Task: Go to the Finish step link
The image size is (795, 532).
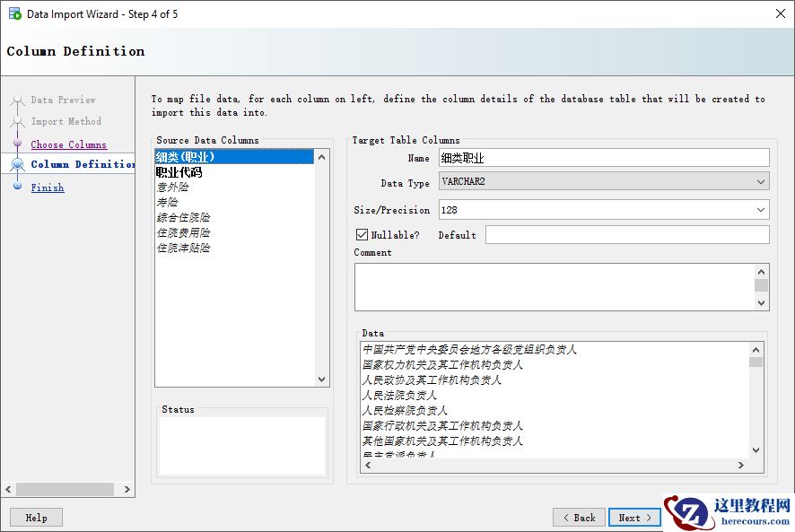Action: (48, 188)
